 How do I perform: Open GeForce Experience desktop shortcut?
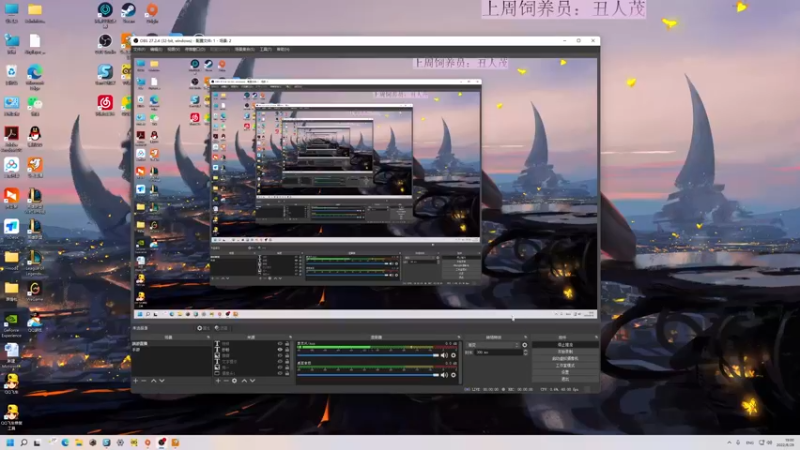pyautogui.click(x=11, y=325)
